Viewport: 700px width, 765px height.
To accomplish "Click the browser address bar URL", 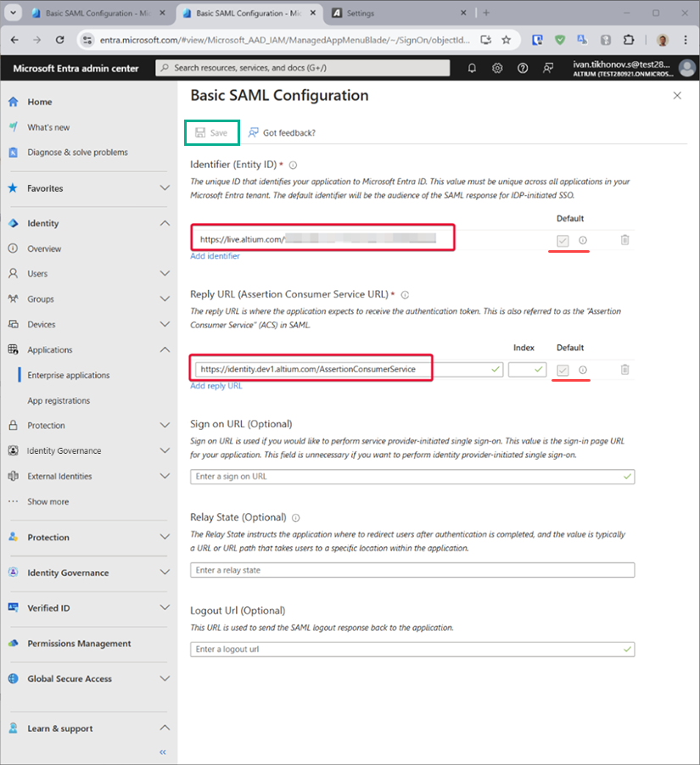I will (x=284, y=40).
